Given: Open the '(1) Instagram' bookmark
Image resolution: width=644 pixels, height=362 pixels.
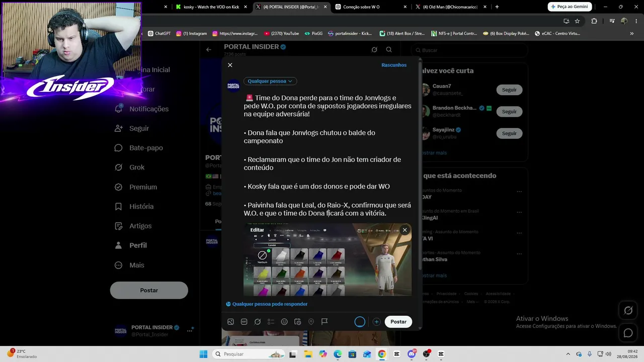Looking at the screenshot, I should click(192, 34).
